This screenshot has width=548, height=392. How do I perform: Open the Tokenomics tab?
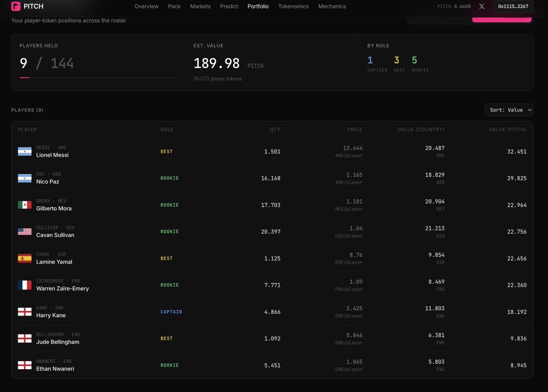(294, 6)
